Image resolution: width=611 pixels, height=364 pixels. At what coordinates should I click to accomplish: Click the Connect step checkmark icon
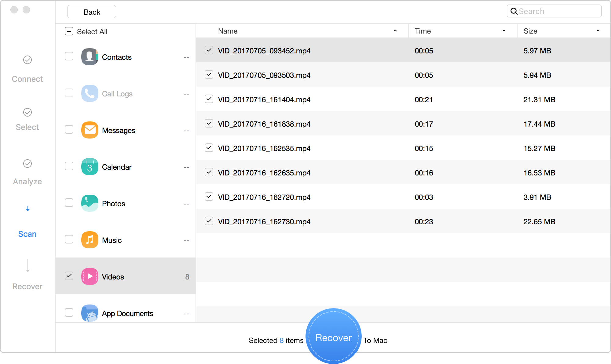coord(27,60)
